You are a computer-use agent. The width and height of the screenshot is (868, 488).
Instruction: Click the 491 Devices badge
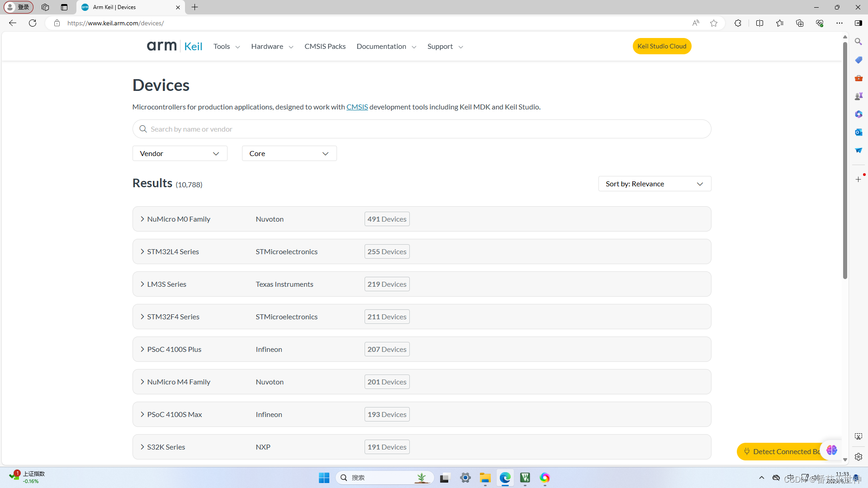pyautogui.click(x=387, y=219)
